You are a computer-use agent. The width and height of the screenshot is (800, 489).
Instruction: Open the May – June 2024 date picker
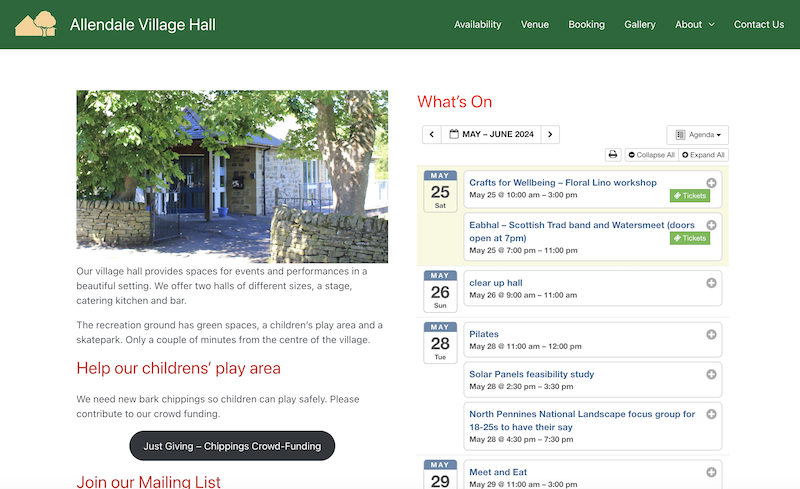pos(491,134)
